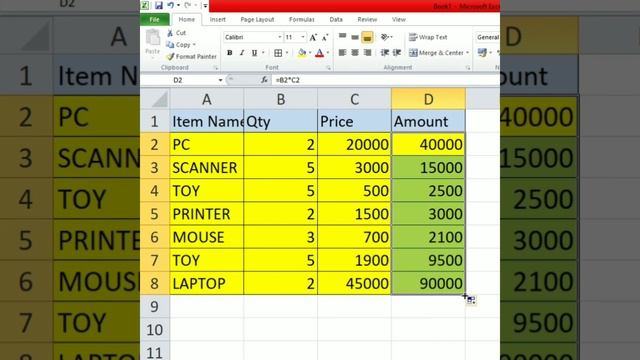Click the Wrap Text button

pos(428,37)
